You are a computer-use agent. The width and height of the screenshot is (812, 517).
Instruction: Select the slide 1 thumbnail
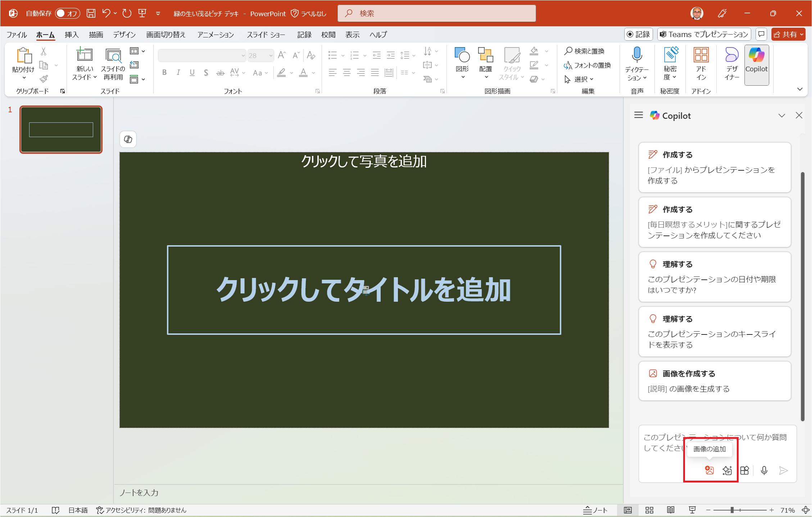point(61,130)
